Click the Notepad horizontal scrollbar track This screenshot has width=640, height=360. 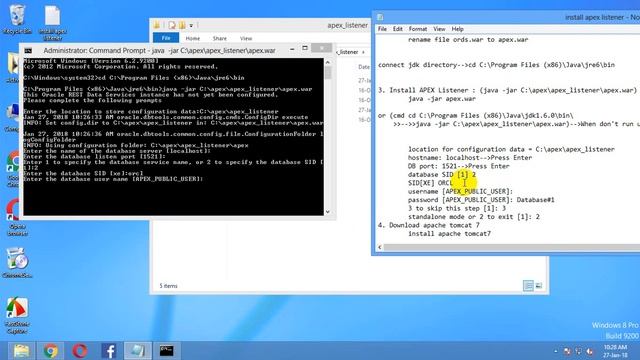click(x=512, y=247)
